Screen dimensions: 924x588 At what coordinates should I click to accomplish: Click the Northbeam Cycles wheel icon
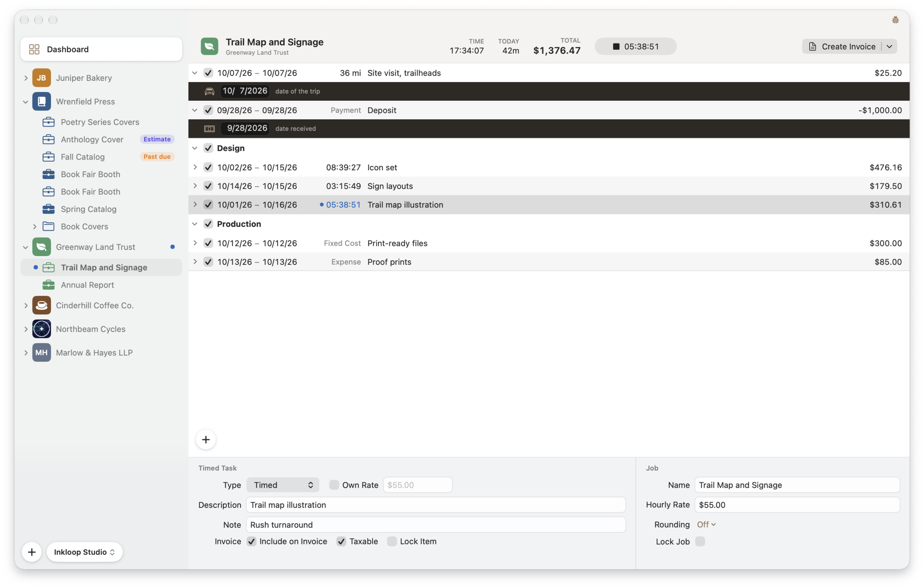[x=42, y=329]
